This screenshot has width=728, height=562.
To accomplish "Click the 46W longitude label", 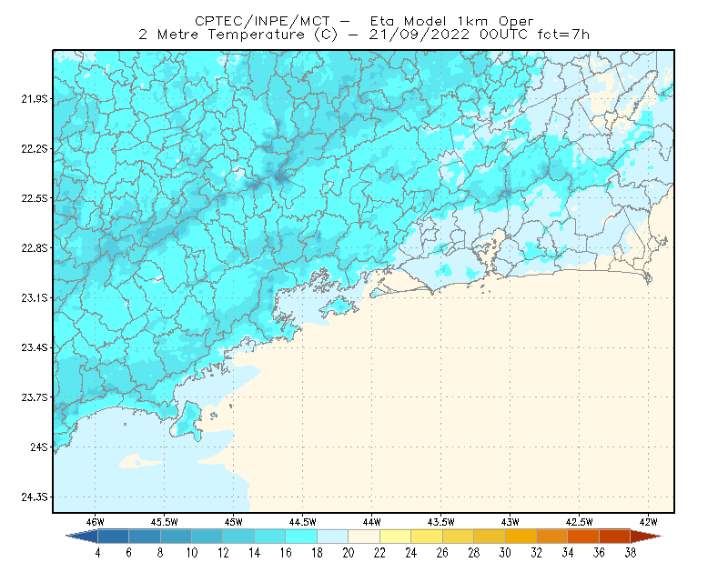I will tap(96, 522).
